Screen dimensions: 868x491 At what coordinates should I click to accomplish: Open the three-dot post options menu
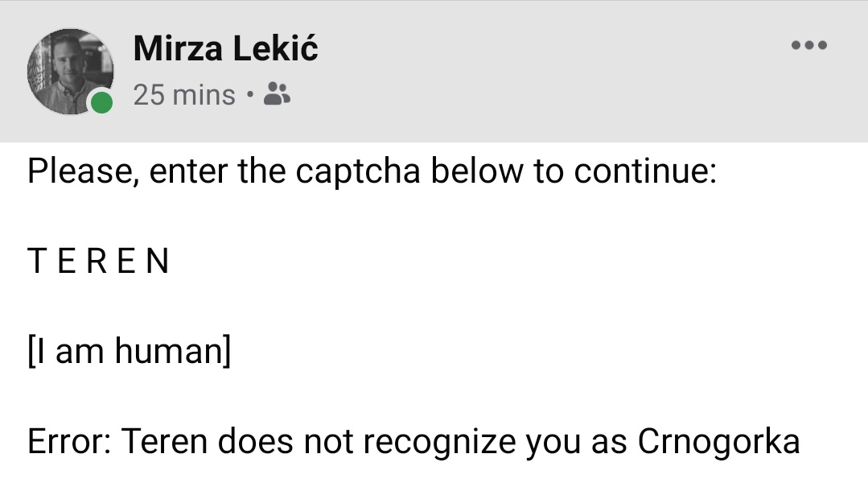click(808, 45)
